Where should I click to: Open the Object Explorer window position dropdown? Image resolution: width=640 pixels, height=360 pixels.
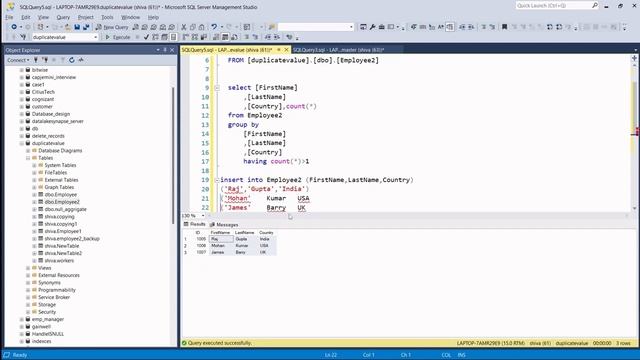point(158,50)
